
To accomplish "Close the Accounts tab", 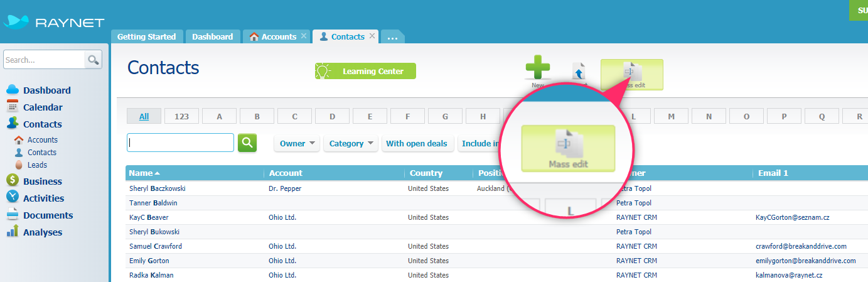I will [x=304, y=36].
